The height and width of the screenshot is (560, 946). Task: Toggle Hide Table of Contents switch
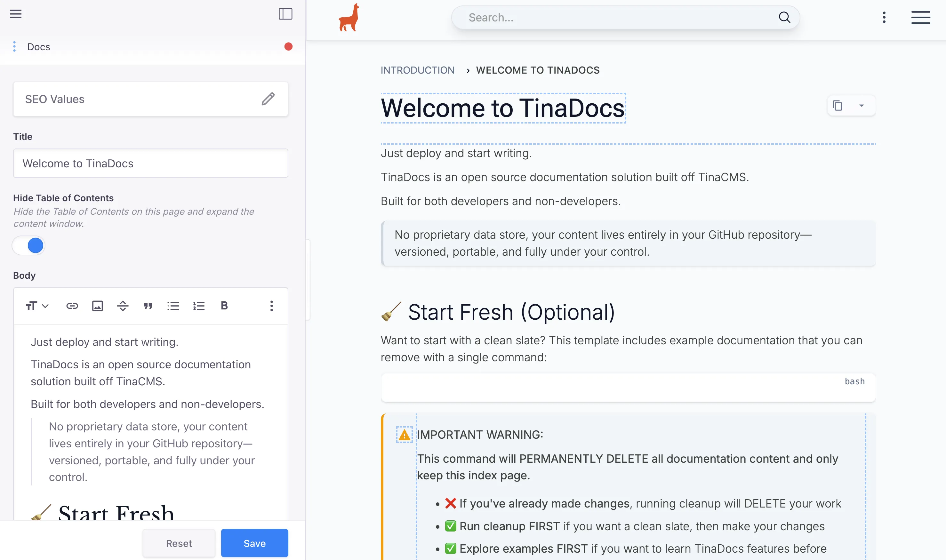click(29, 246)
